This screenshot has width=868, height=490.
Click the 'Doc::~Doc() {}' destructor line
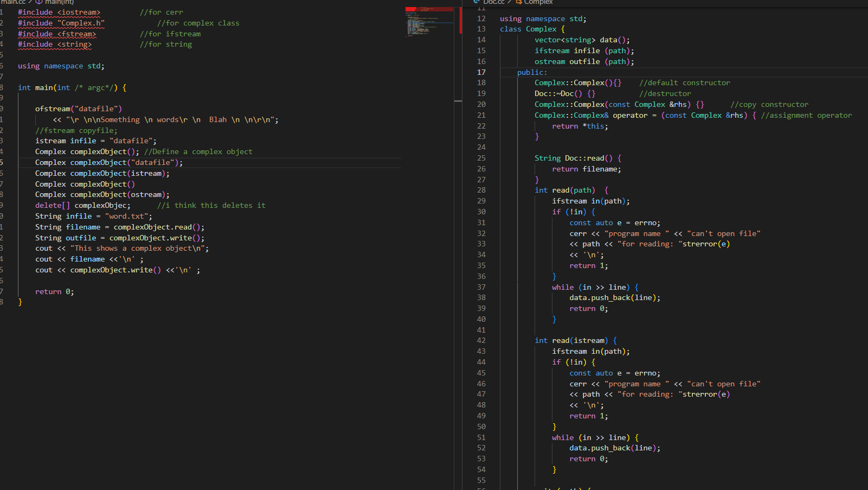click(565, 94)
